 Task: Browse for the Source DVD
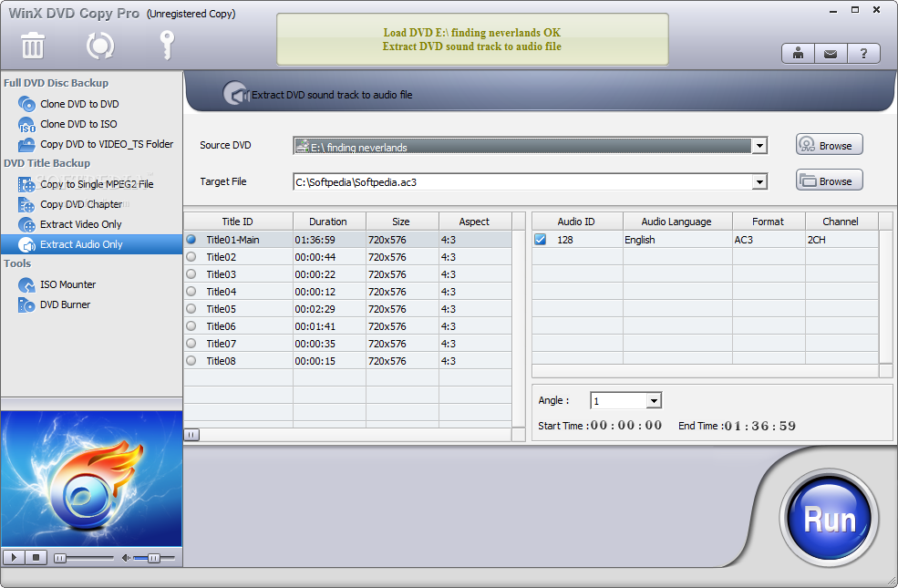[x=830, y=145]
